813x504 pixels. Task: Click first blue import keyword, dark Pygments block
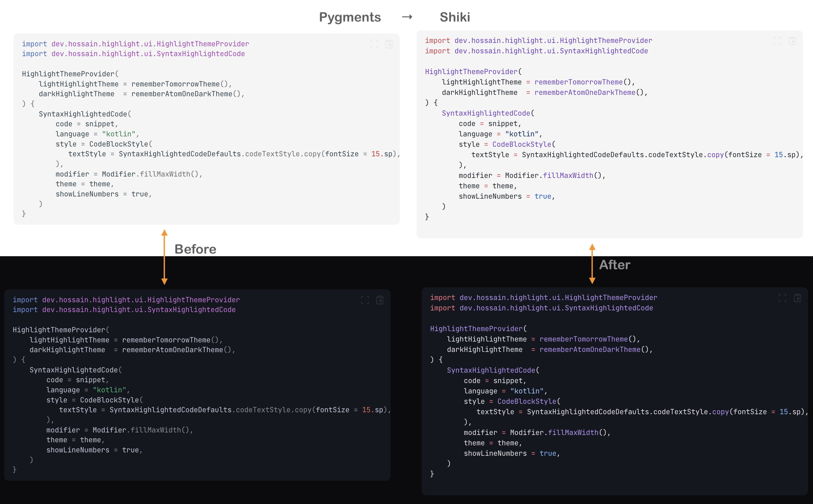click(x=25, y=300)
